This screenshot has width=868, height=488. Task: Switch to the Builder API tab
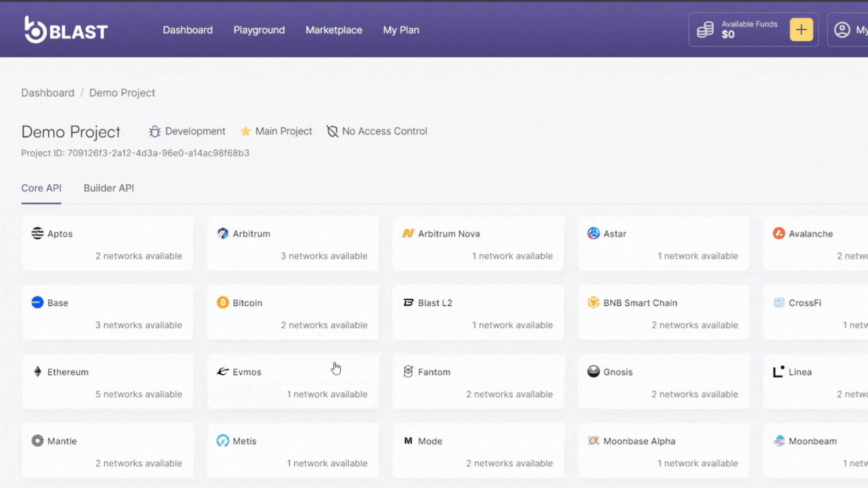pyautogui.click(x=108, y=188)
